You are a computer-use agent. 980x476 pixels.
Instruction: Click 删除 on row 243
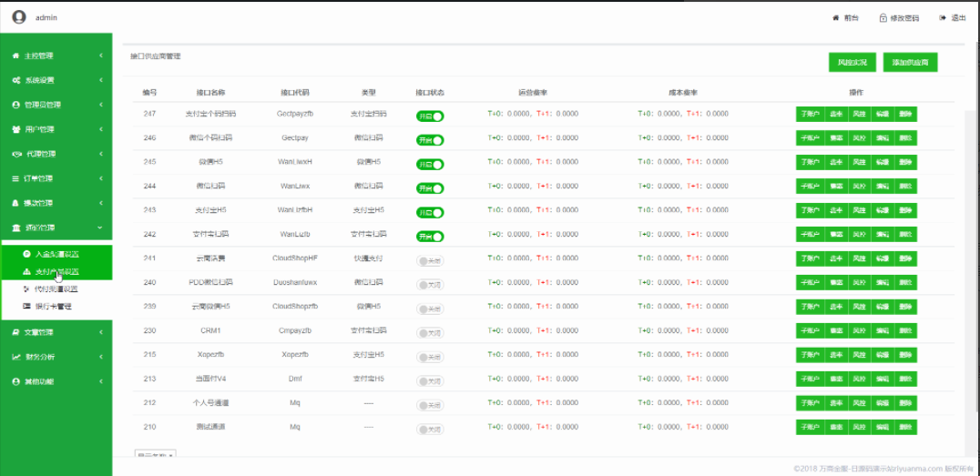905,210
